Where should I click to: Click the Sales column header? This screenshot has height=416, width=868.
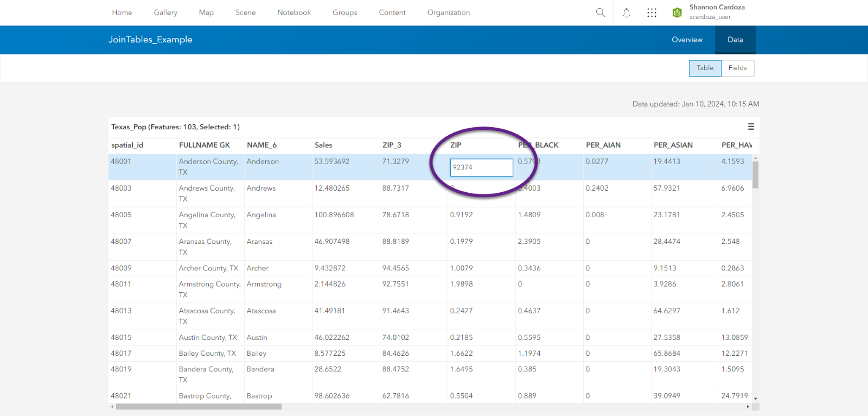click(323, 145)
